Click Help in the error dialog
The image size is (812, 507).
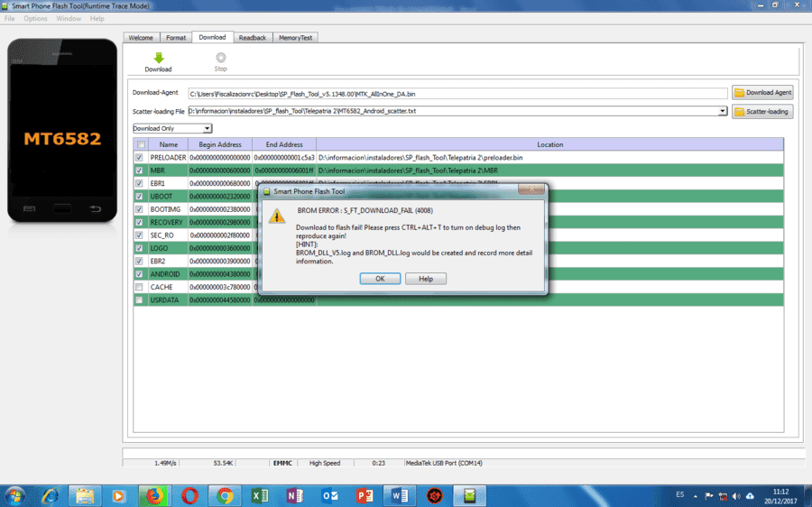pyautogui.click(x=426, y=279)
